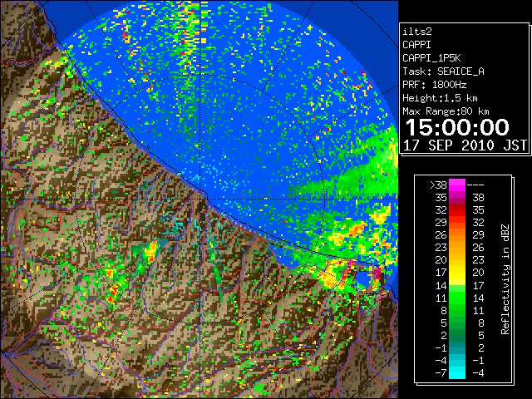Image resolution: width=532 pixels, height=399 pixels.
Task: Select the "CAPPI_1P5K" product label
Action: point(431,58)
